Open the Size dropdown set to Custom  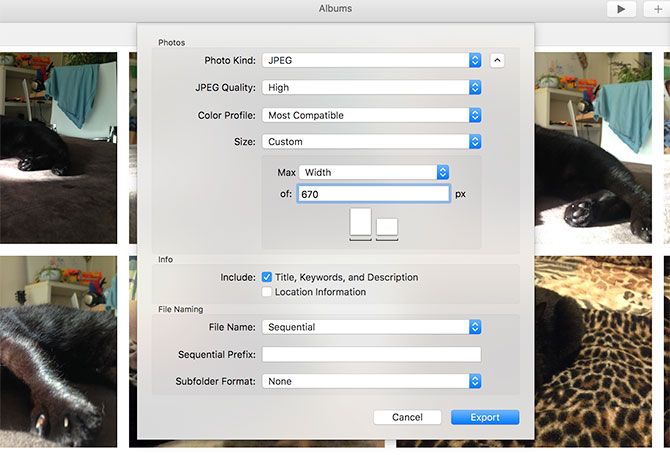(371, 142)
